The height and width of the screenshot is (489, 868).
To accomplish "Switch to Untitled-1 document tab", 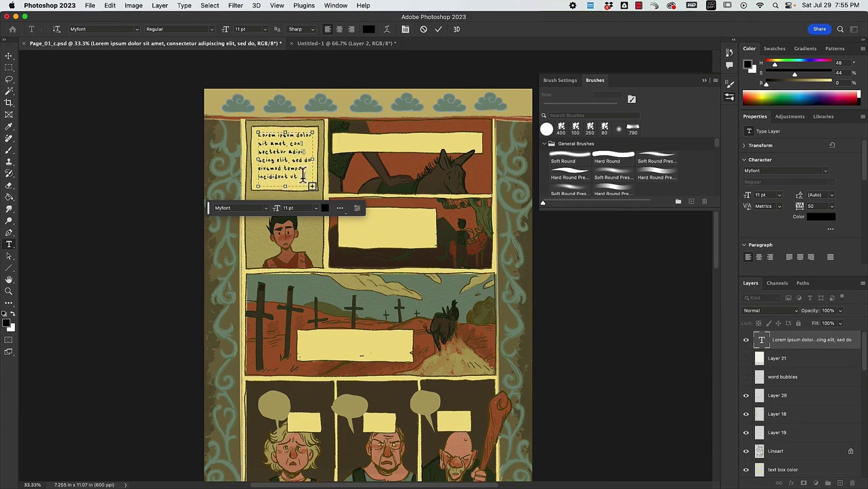I will tap(347, 43).
